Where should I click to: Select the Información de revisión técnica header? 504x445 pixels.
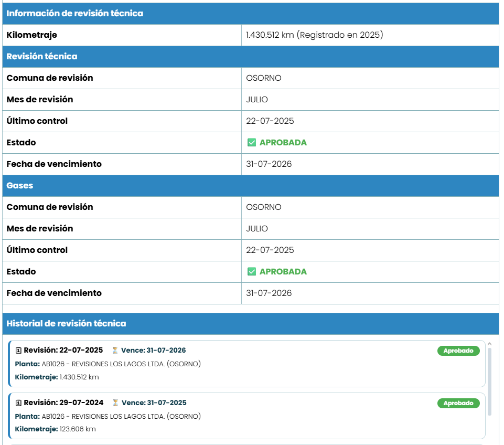75,14
